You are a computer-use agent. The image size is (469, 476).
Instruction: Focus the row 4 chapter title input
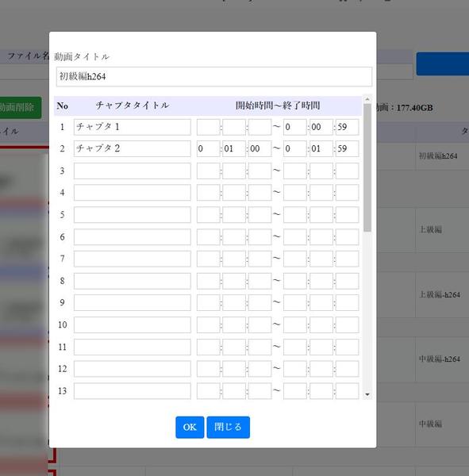pyautogui.click(x=133, y=193)
